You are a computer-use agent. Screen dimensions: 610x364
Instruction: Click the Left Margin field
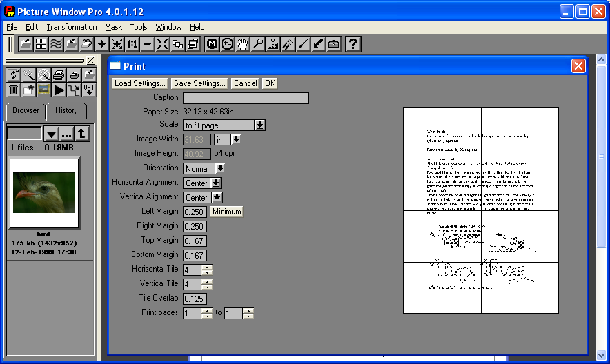coord(195,212)
